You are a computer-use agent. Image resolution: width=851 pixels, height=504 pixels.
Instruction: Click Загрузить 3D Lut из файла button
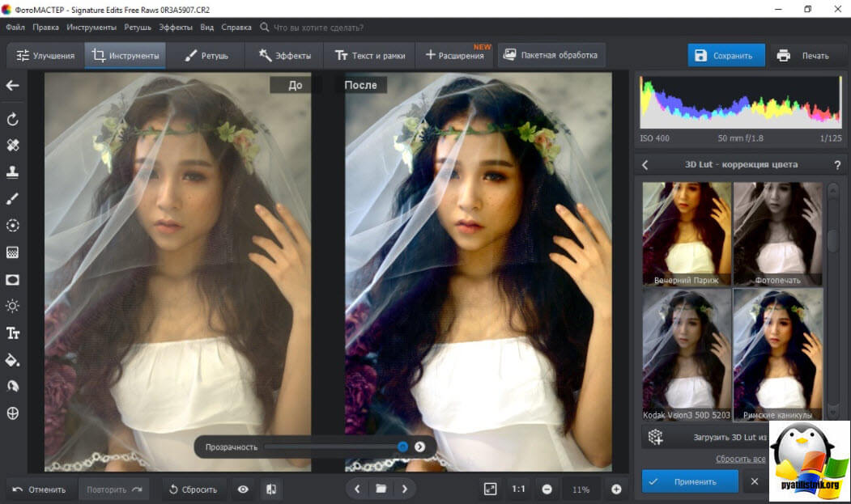pos(705,437)
